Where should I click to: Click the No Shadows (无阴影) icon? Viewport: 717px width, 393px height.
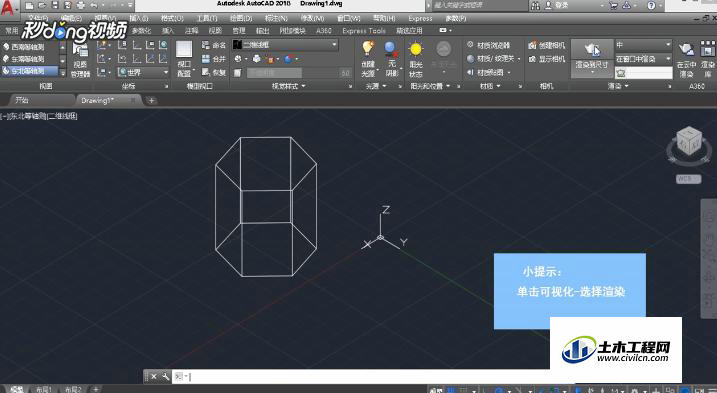pos(391,48)
